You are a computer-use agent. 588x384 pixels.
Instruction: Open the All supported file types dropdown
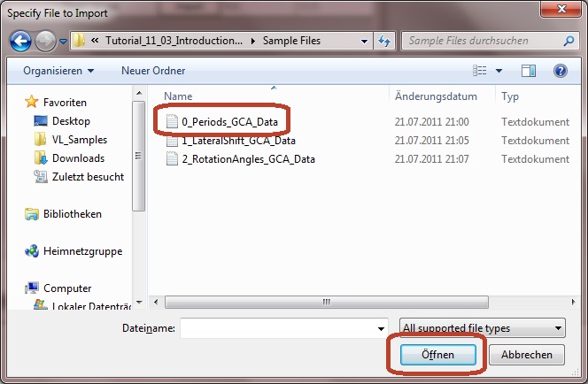click(x=483, y=327)
